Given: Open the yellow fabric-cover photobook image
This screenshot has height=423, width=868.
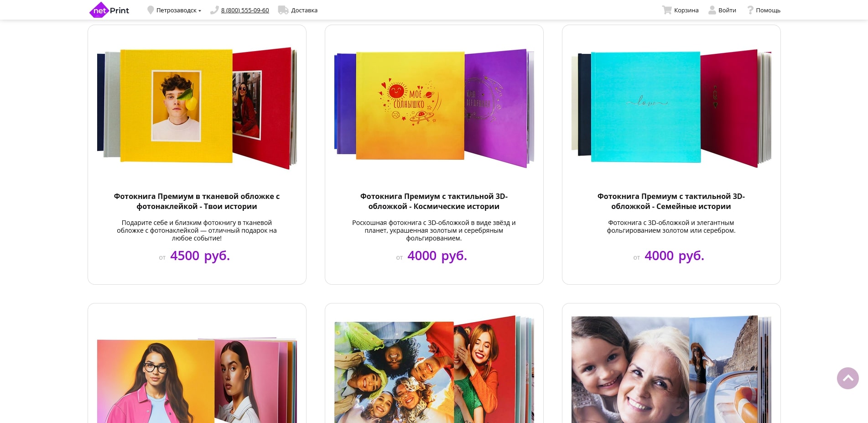Looking at the screenshot, I should pyautogui.click(x=197, y=108).
